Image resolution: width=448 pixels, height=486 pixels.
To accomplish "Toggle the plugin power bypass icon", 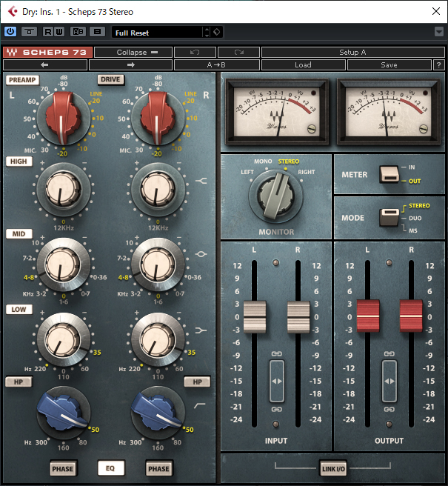I will [10, 32].
